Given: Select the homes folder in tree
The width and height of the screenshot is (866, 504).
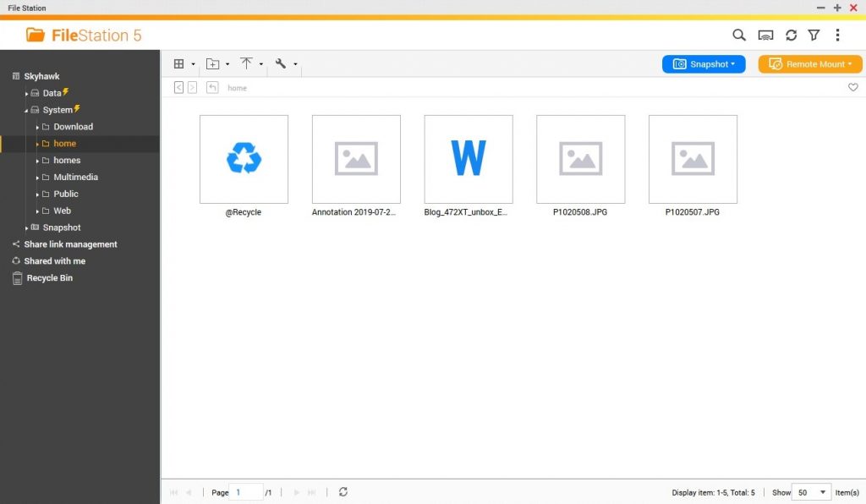Looking at the screenshot, I should (67, 160).
